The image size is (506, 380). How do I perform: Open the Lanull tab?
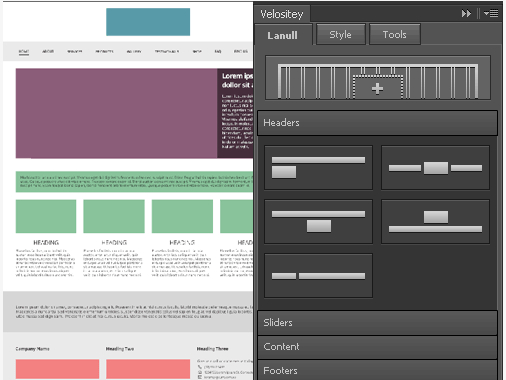283,35
